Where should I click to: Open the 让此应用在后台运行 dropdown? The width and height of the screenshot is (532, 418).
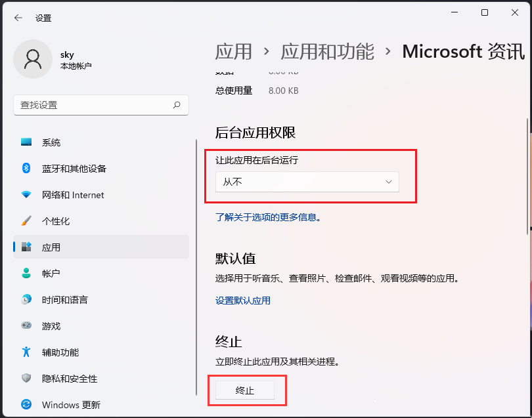(x=307, y=182)
